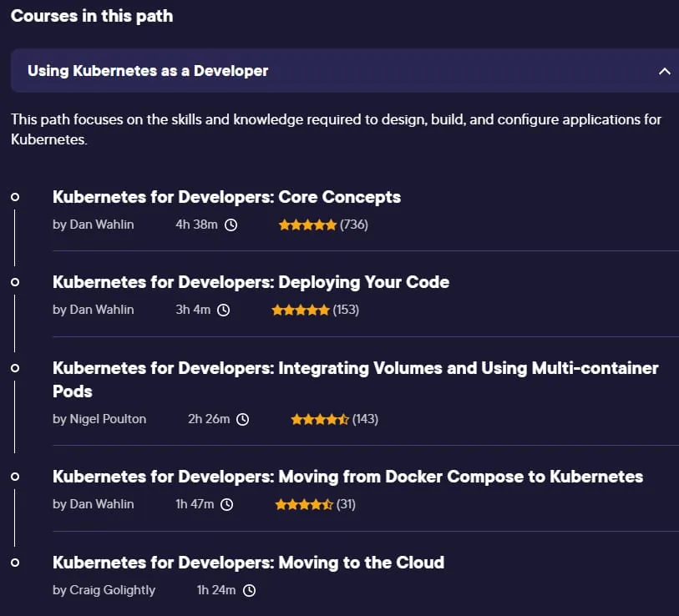
Task: Click the Using Kubernetes as a Developer header
Action: (x=345, y=71)
